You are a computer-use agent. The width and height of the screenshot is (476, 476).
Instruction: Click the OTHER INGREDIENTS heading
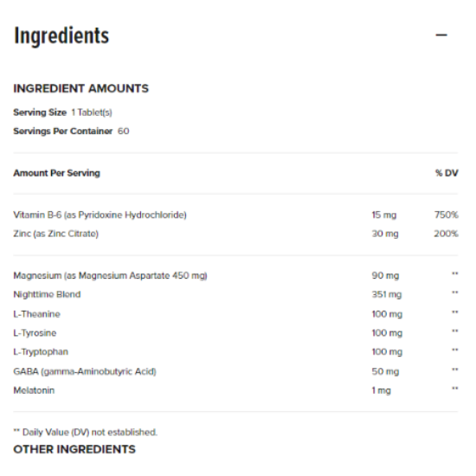pos(74,449)
